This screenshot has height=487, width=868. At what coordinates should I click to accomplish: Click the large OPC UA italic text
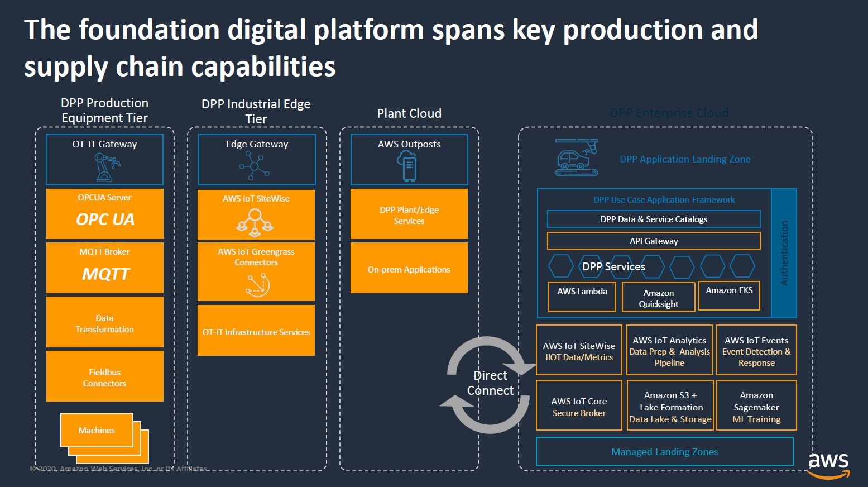point(105,219)
